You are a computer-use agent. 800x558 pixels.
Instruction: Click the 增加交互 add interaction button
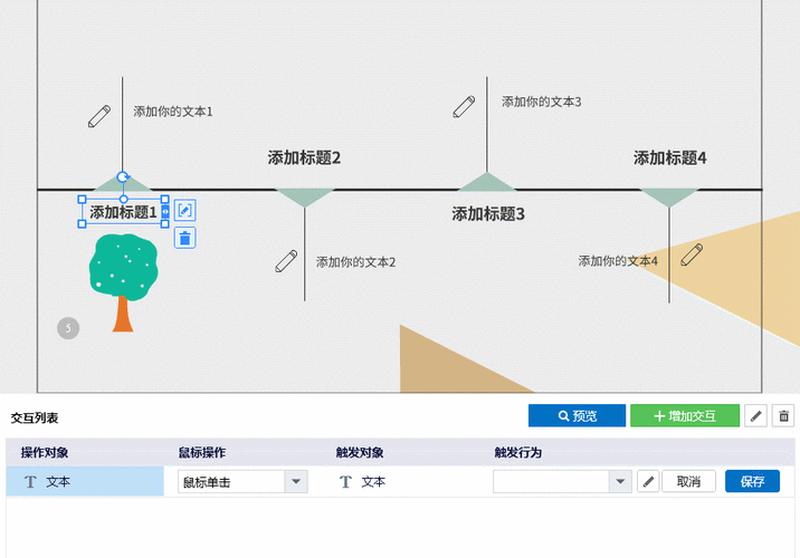685,416
